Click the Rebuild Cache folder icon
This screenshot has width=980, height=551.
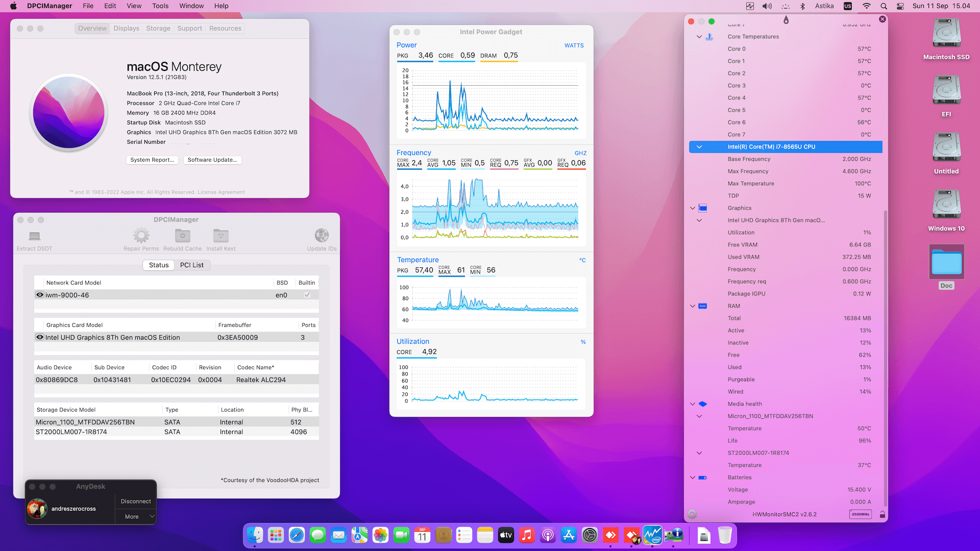coord(182,236)
